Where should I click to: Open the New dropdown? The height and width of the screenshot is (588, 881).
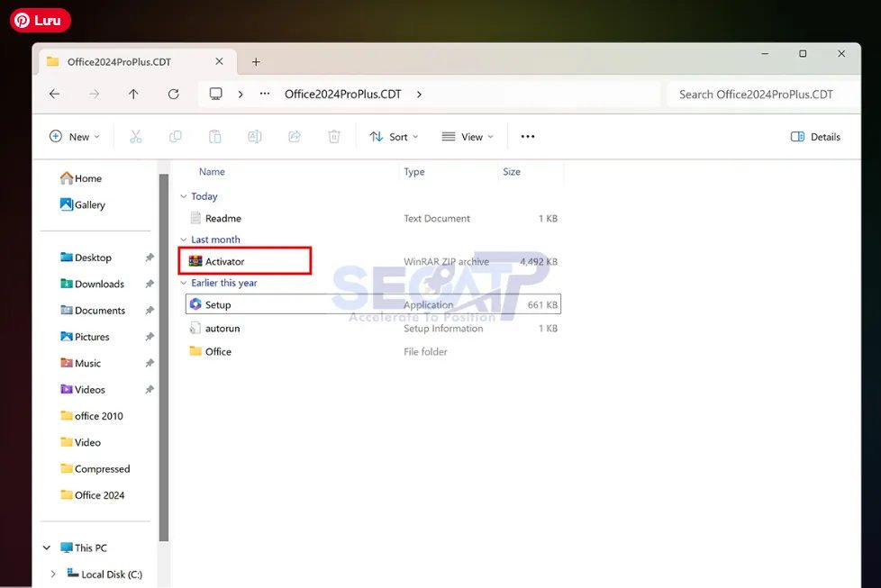click(x=75, y=136)
